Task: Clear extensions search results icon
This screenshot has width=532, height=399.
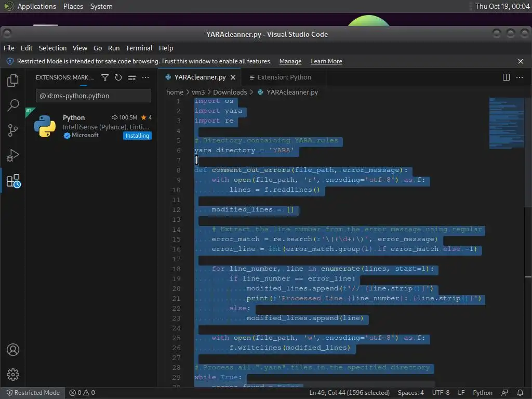Action: click(131, 77)
